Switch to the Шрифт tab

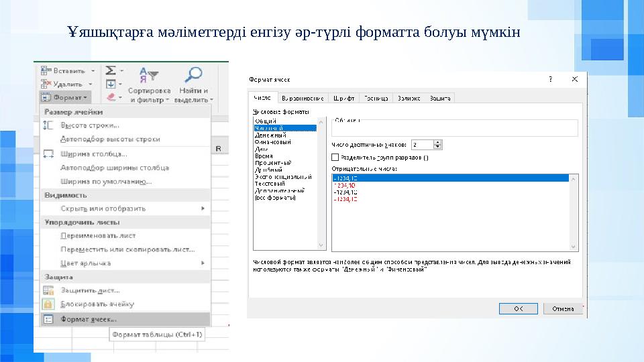coord(343,98)
